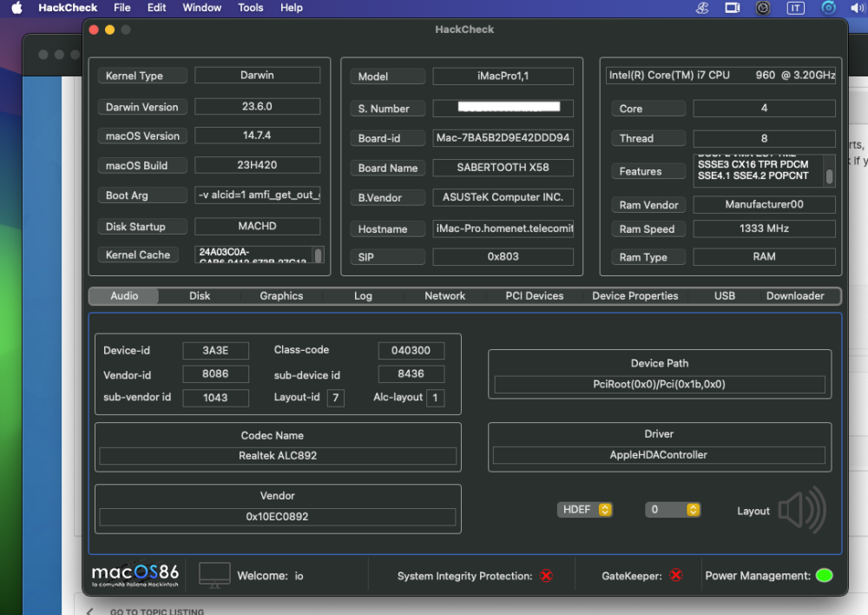Click the green Power Management indicator
The width and height of the screenshot is (868, 615).
825,576
